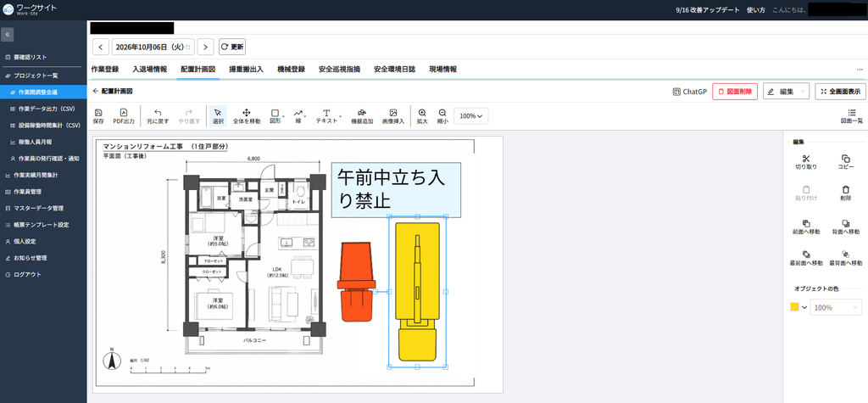868x403 pixels.
Task: Switch to the 機械登録 tab
Action: pos(292,70)
